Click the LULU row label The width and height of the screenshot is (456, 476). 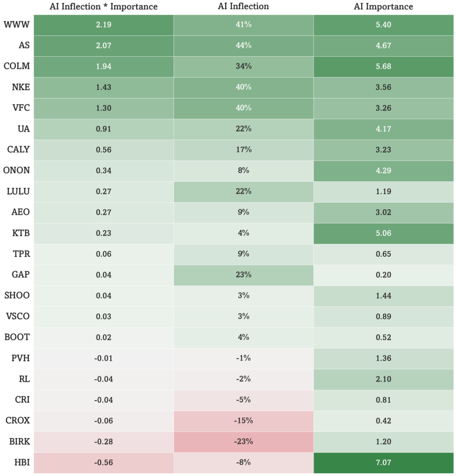[18, 192]
